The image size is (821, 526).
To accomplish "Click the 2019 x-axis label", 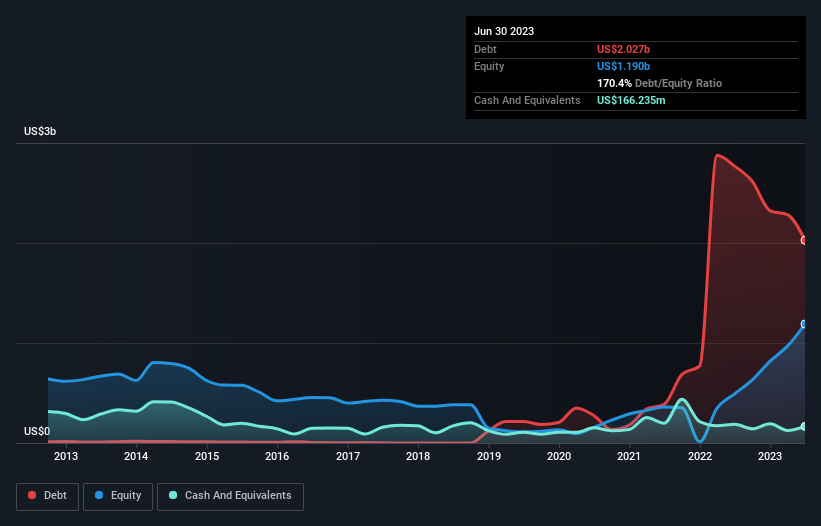I will (x=489, y=456).
